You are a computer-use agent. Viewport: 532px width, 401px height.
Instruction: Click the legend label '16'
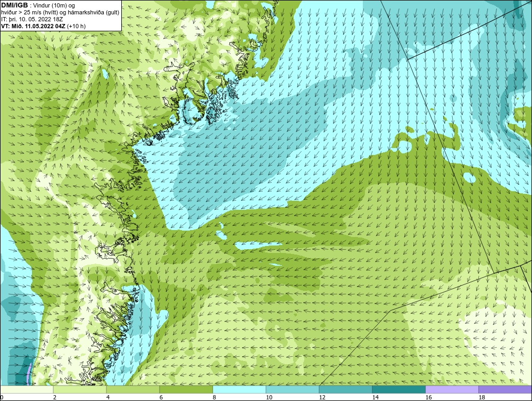point(428,397)
